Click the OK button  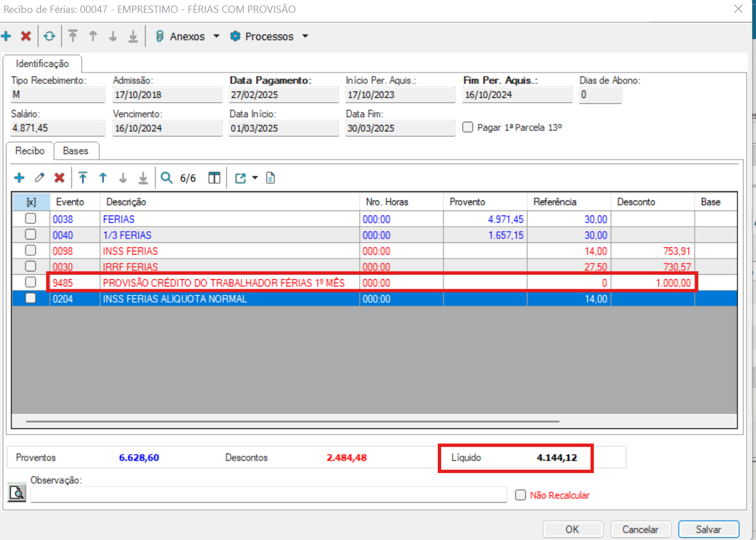[573, 529]
